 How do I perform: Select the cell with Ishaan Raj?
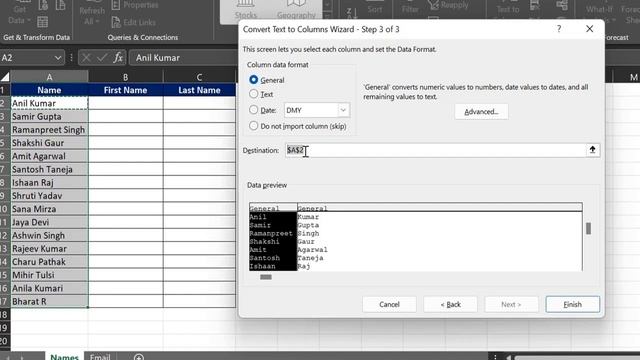click(x=49, y=182)
